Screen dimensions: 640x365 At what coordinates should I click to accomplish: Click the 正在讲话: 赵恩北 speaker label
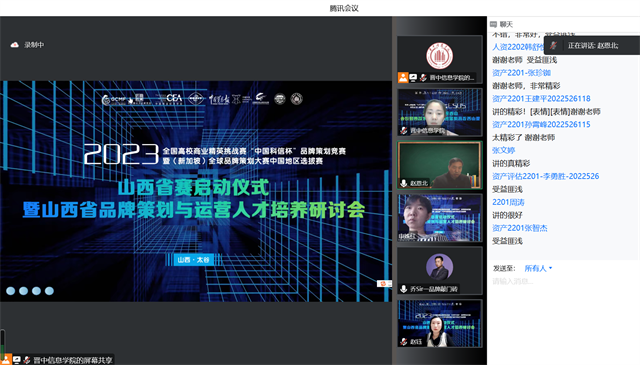pos(593,46)
